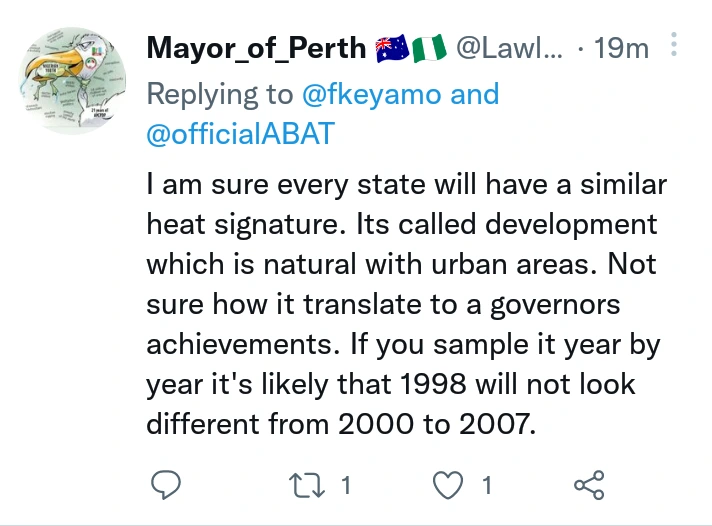This screenshot has height=526, width=712.
Task: Click the Mayor_of_Perth display name
Action: click(256, 47)
